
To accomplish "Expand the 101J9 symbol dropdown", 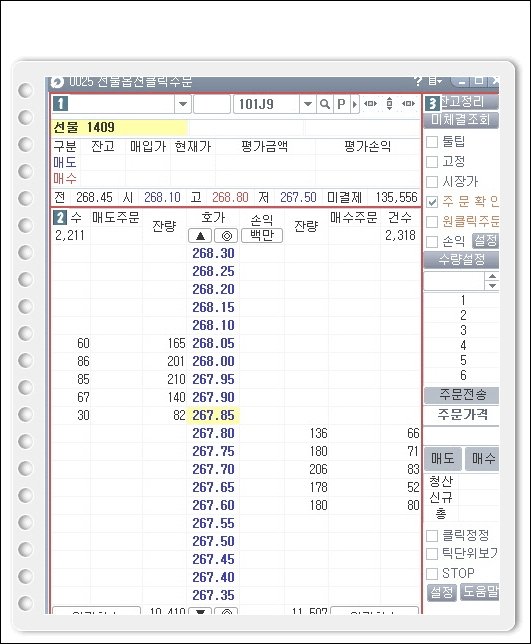I will [x=308, y=104].
